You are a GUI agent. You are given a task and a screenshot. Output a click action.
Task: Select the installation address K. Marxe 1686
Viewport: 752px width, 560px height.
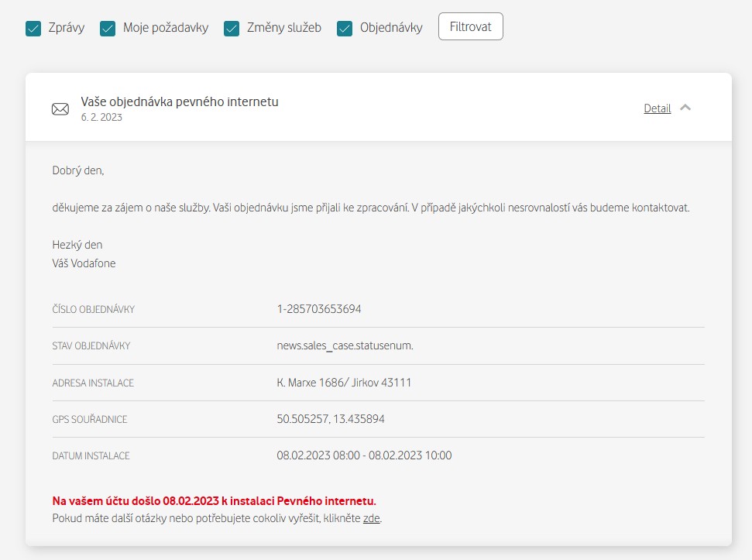344,383
